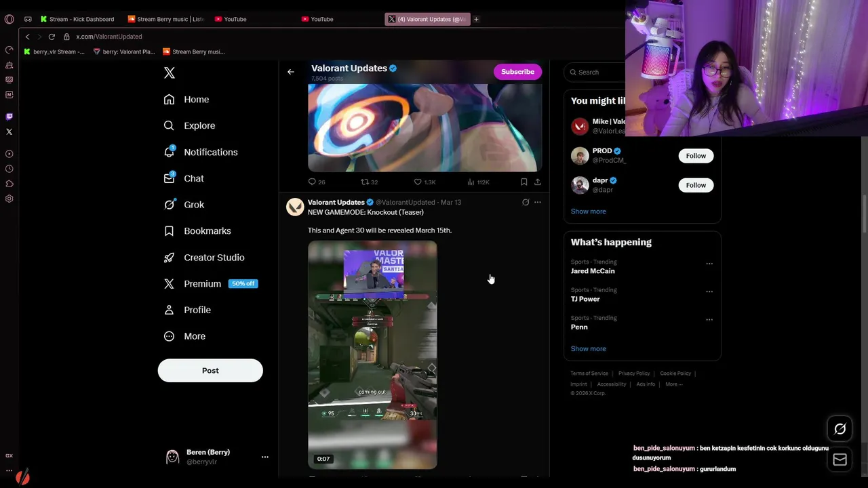Click the Post button
Image resolution: width=868 pixels, height=488 pixels.
pyautogui.click(x=210, y=371)
